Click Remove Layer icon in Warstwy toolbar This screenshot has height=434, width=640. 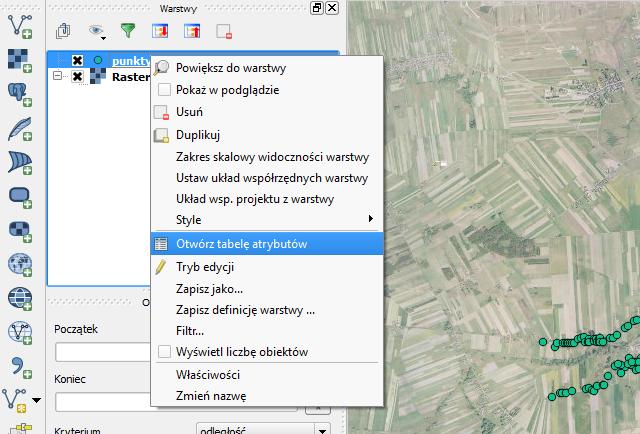224,31
